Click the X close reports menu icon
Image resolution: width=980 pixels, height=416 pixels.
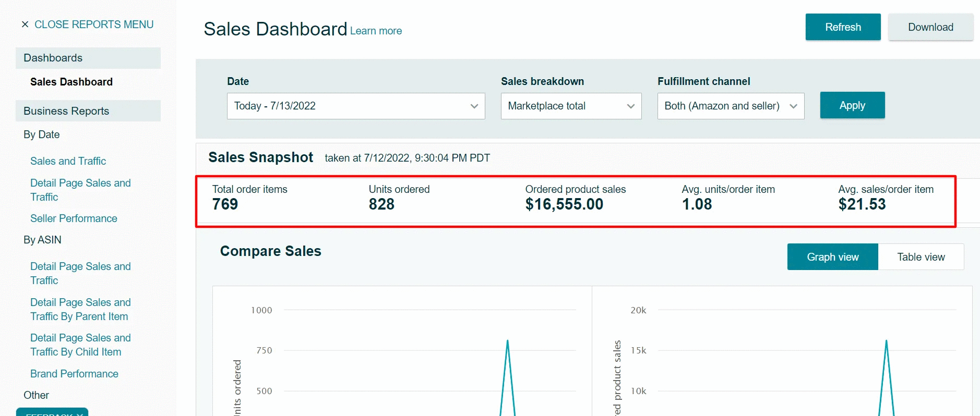pos(25,25)
